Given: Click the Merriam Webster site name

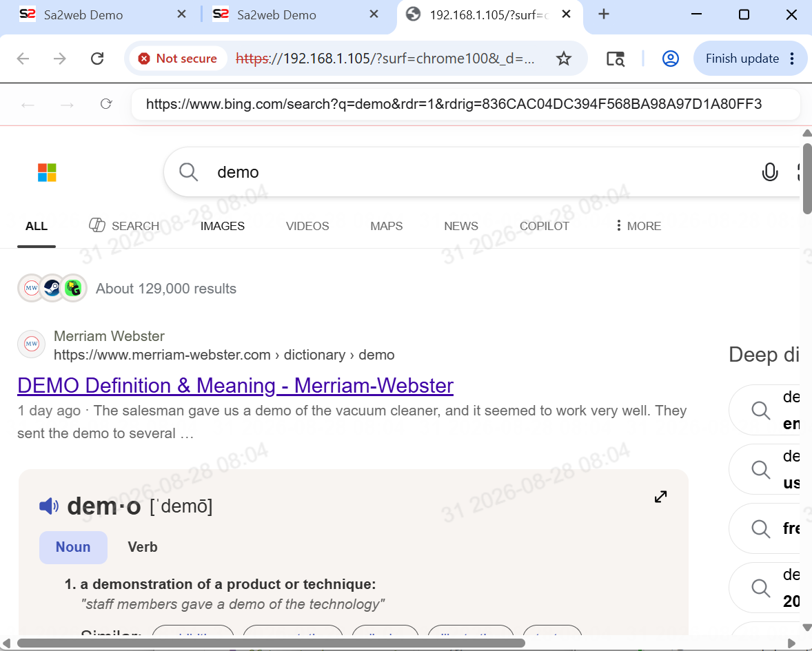Looking at the screenshot, I should tap(110, 336).
